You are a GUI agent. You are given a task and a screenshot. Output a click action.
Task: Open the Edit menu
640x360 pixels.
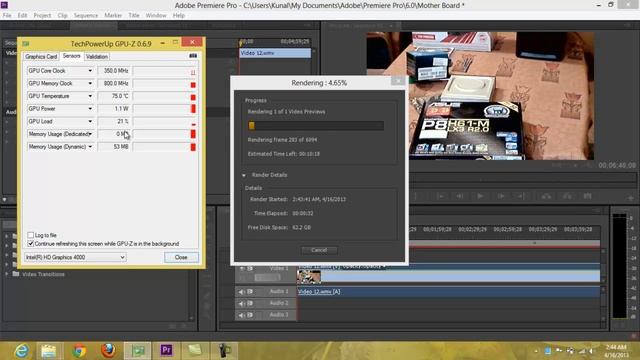(x=22, y=15)
